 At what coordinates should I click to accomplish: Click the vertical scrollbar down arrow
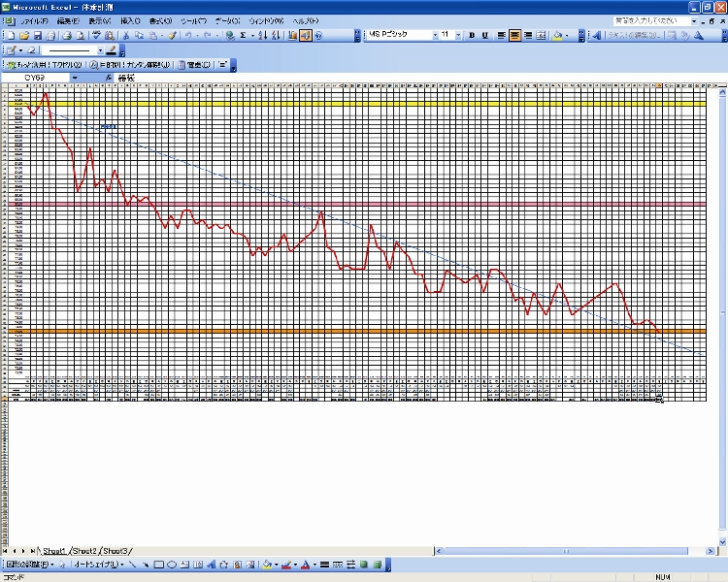(x=722, y=541)
